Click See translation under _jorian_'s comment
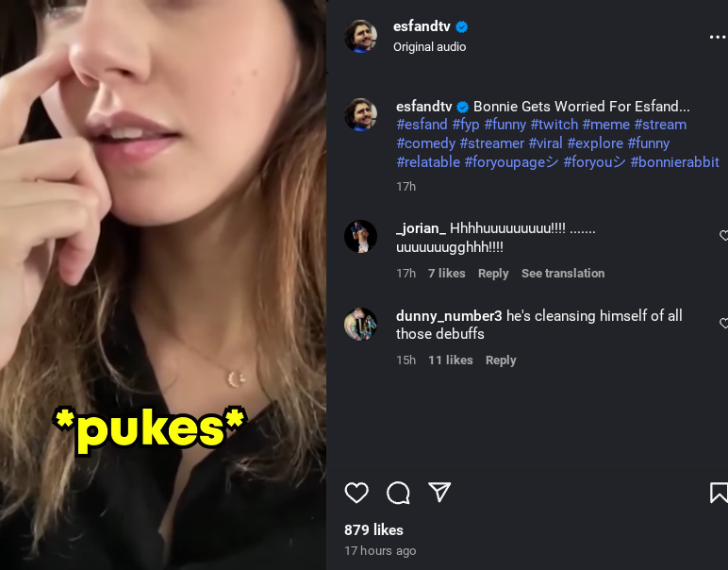 (x=563, y=273)
